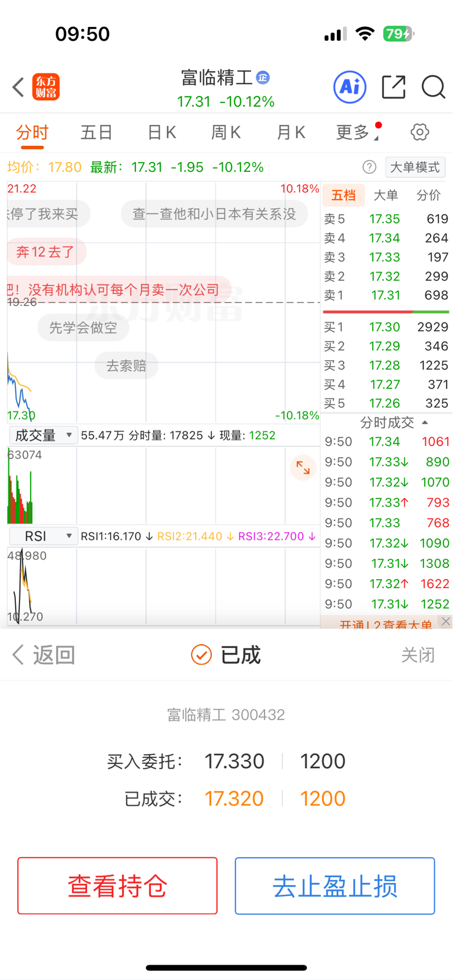
Task: Select the 分价 tab
Action: point(428,195)
